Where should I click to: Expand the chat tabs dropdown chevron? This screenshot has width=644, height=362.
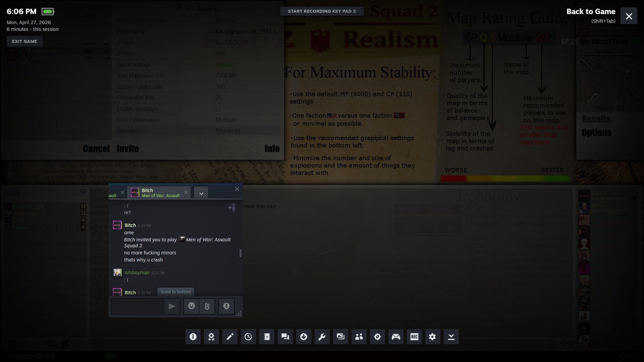pos(201,193)
